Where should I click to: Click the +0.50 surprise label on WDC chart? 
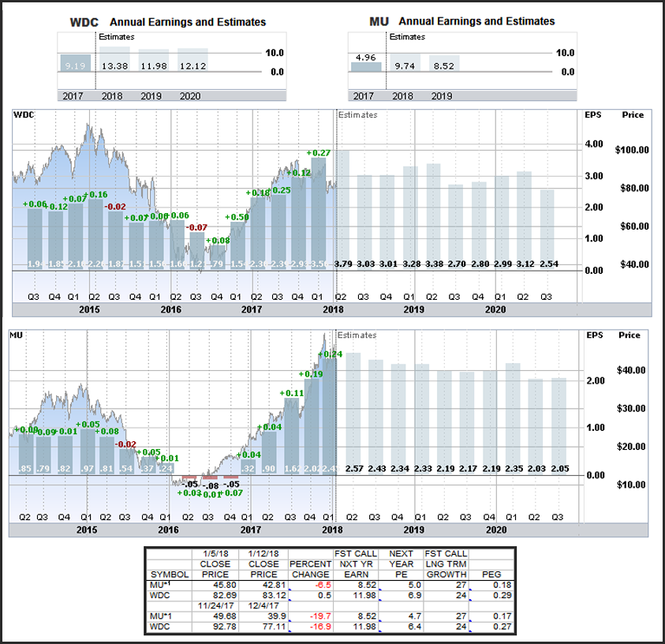[x=237, y=217]
